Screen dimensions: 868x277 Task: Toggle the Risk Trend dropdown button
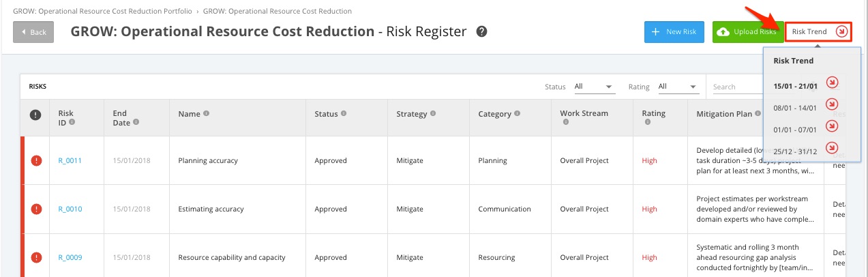pyautogui.click(x=818, y=32)
